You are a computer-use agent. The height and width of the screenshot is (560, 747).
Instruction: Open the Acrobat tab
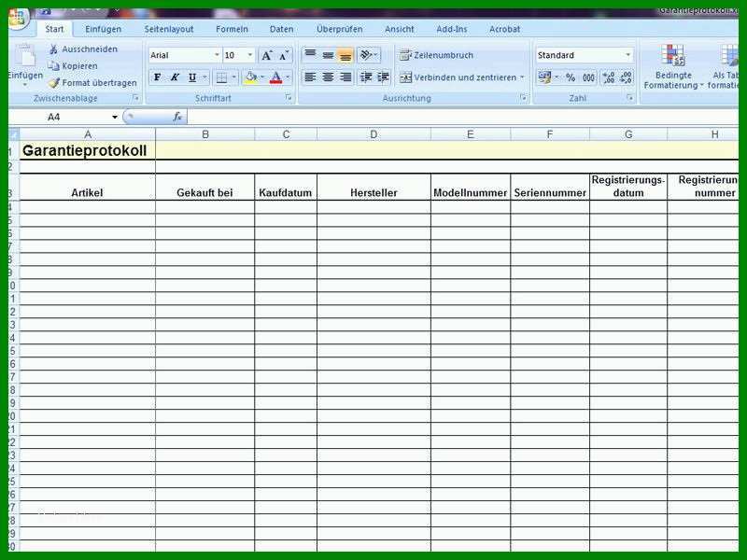point(504,29)
